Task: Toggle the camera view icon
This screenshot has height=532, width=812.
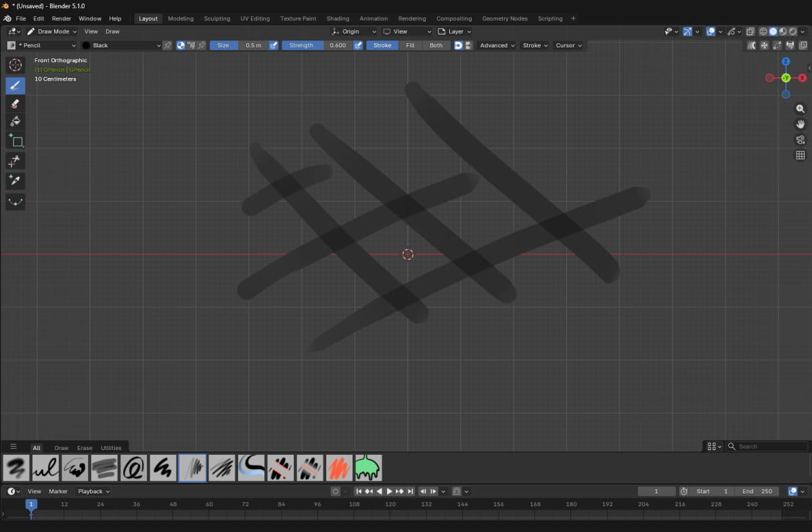Action: pyautogui.click(x=800, y=140)
